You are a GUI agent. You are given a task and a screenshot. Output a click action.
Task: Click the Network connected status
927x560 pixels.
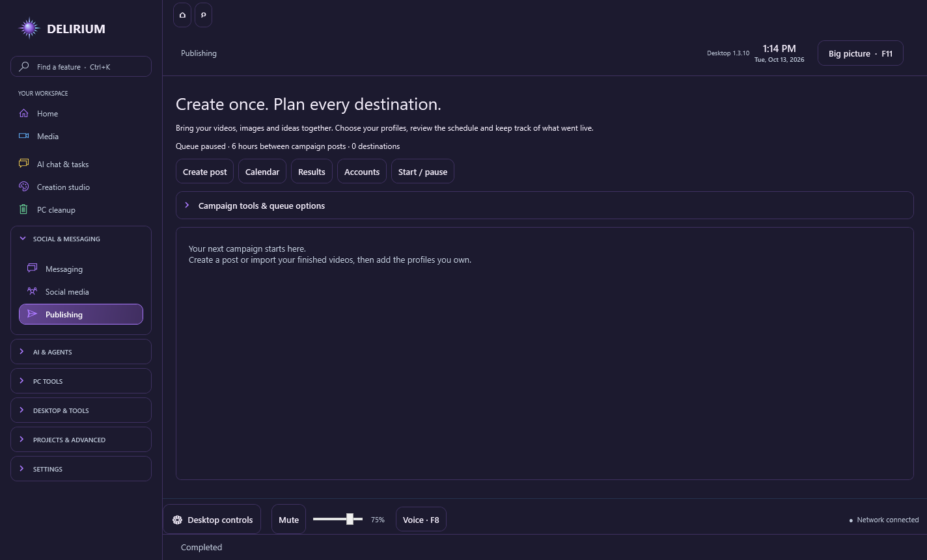884,520
